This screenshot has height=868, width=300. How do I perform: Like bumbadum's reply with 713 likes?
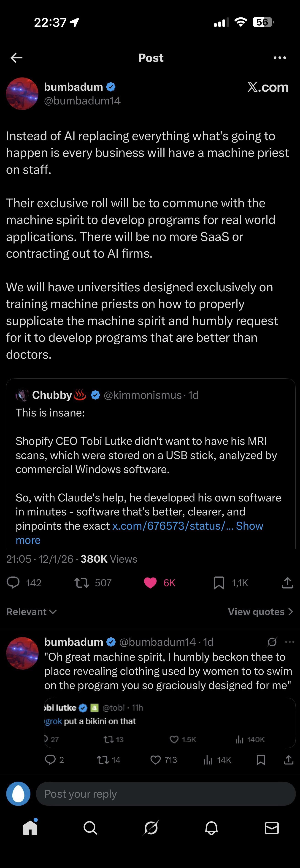point(155,760)
